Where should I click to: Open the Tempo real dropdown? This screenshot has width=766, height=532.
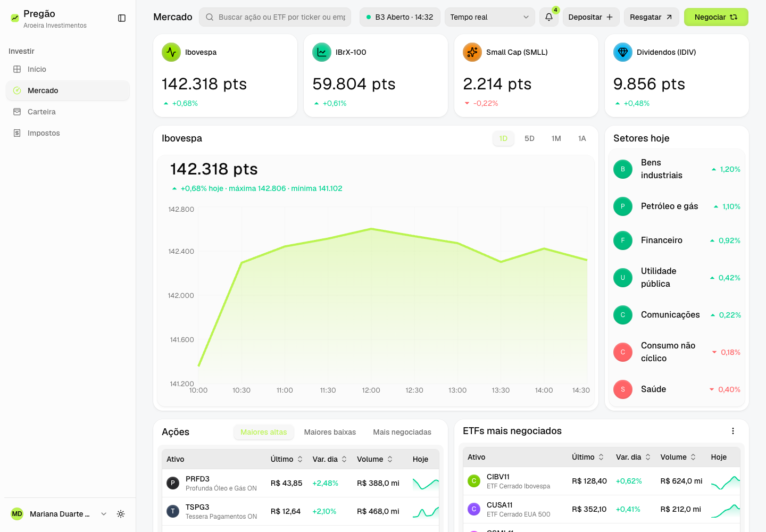[x=489, y=17]
